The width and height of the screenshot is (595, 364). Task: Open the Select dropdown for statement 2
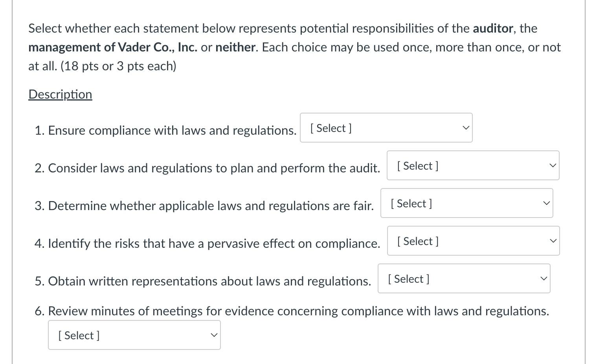pyautogui.click(x=473, y=165)
